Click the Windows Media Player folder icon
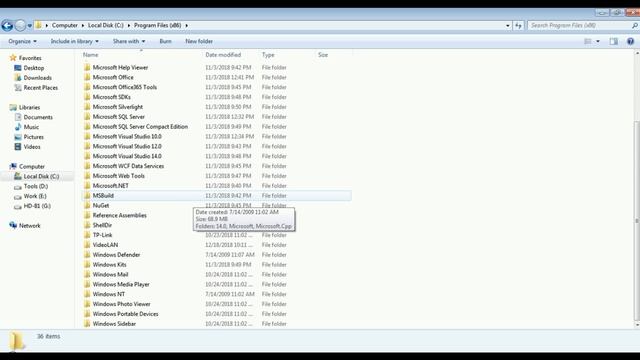 (x=87, y=284)
